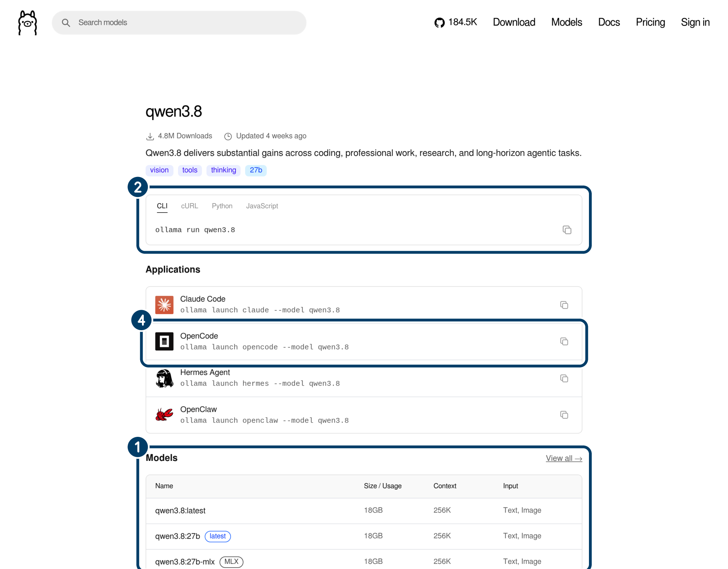Viewport: 728px width, 569px height.
Task: Open the qwen3.8:27b model row
Action: click(364, 536)
